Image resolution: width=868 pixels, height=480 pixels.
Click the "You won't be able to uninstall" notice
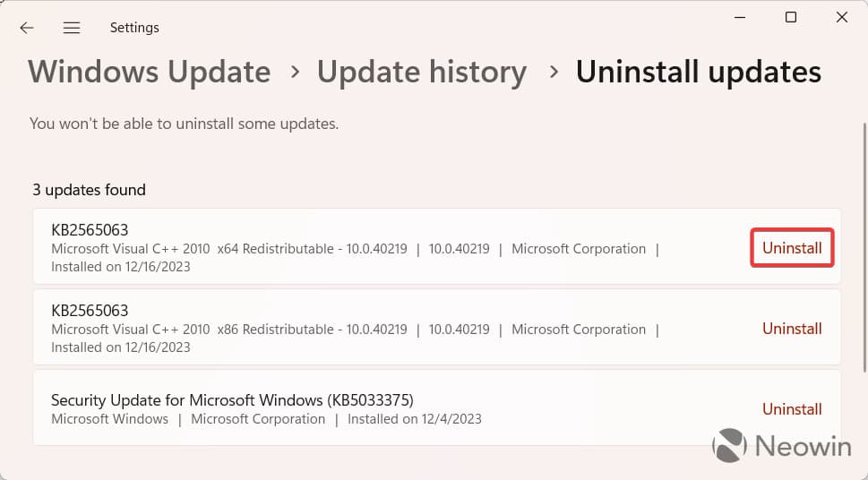coord(184,124)
